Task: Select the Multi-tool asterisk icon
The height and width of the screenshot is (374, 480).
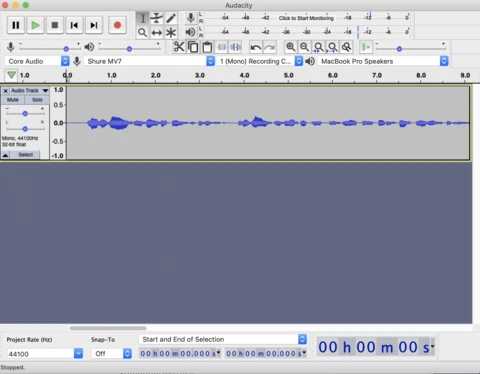Action: 171,32
